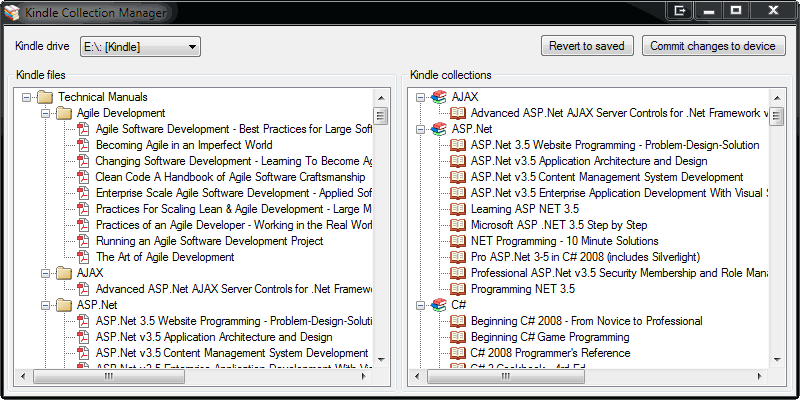800x400 pixels.
Task: Collapse the C# collection node
Action: tap(420, 305)
